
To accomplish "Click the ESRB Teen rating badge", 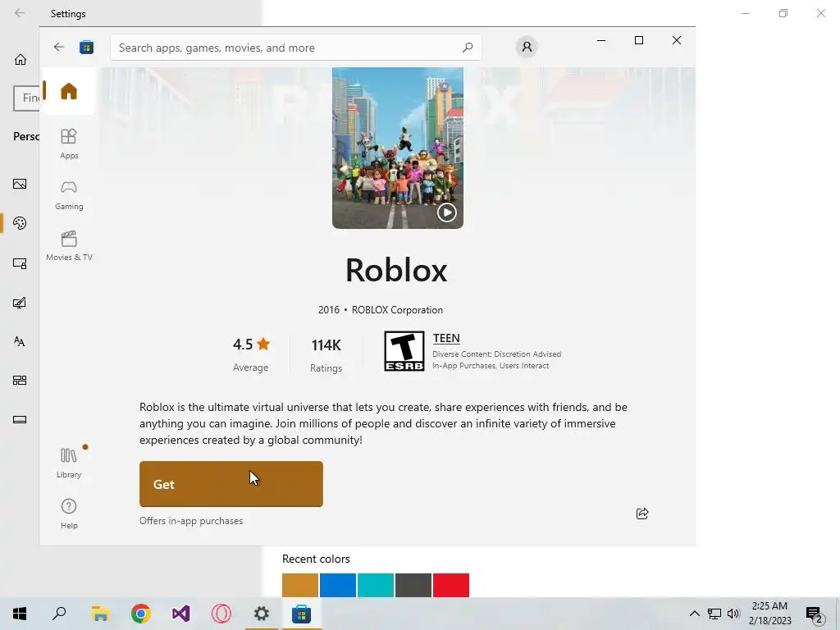I will coord(404,351).
